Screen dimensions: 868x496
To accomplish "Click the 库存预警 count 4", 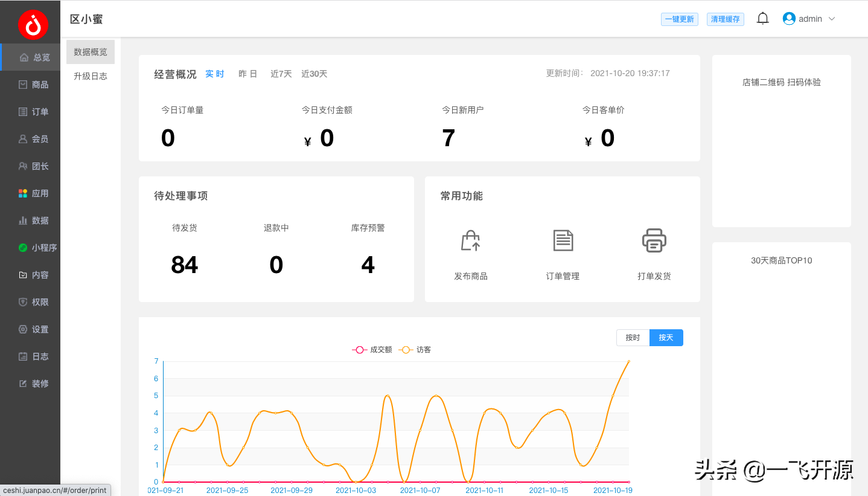I will coord(368,265).
